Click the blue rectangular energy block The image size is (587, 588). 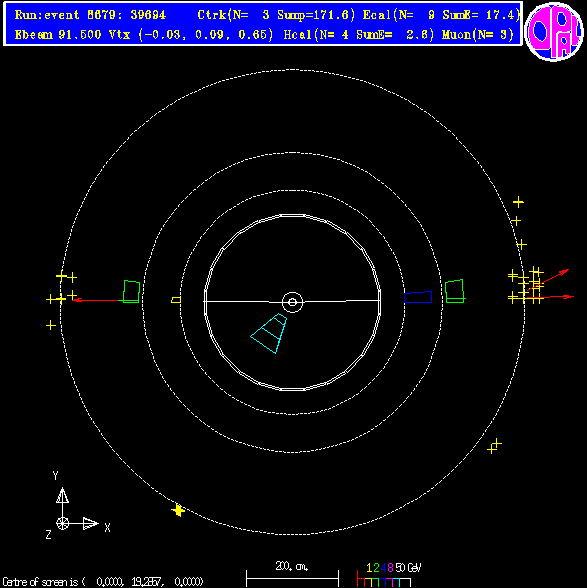pos(418,297)
